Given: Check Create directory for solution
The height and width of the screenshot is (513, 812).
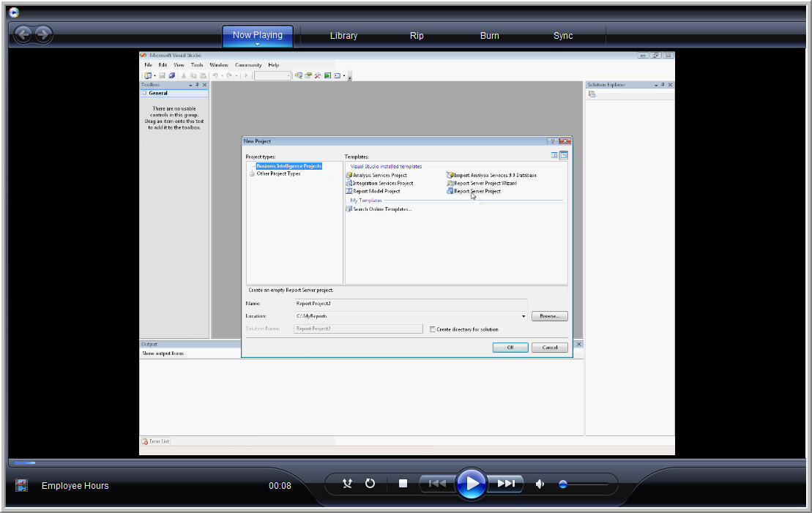Looking at the screenshot, I should [433, 329].
